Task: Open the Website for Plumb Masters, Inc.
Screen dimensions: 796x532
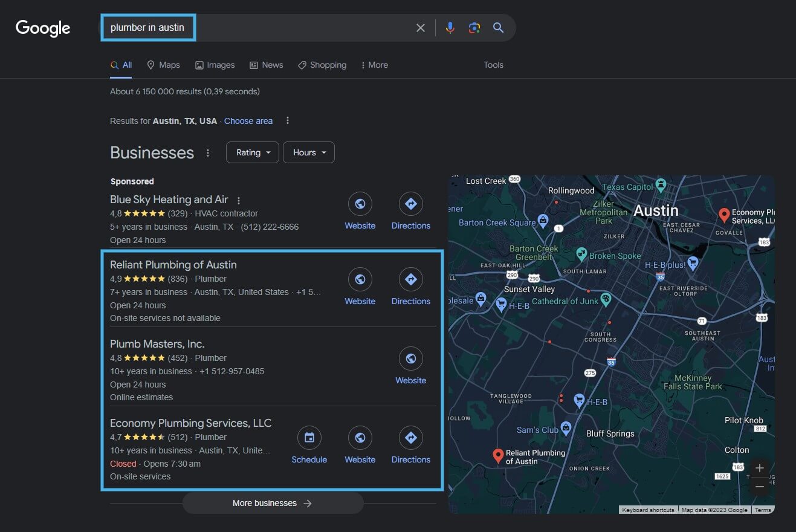Action: click(410, 358)
